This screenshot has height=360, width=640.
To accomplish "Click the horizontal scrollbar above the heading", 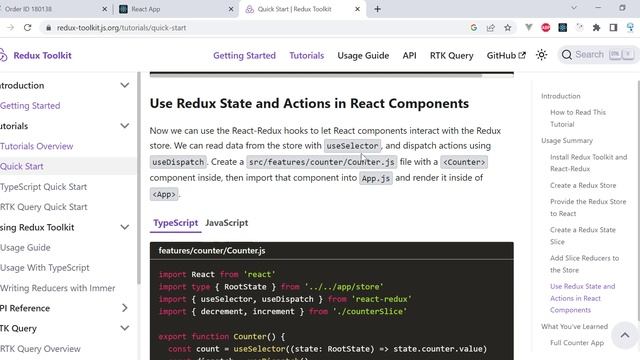I will tap(316, 75).
